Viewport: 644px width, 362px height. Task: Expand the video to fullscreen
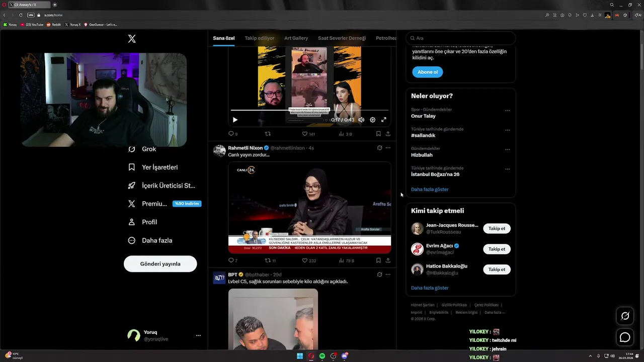pos(383,120)
